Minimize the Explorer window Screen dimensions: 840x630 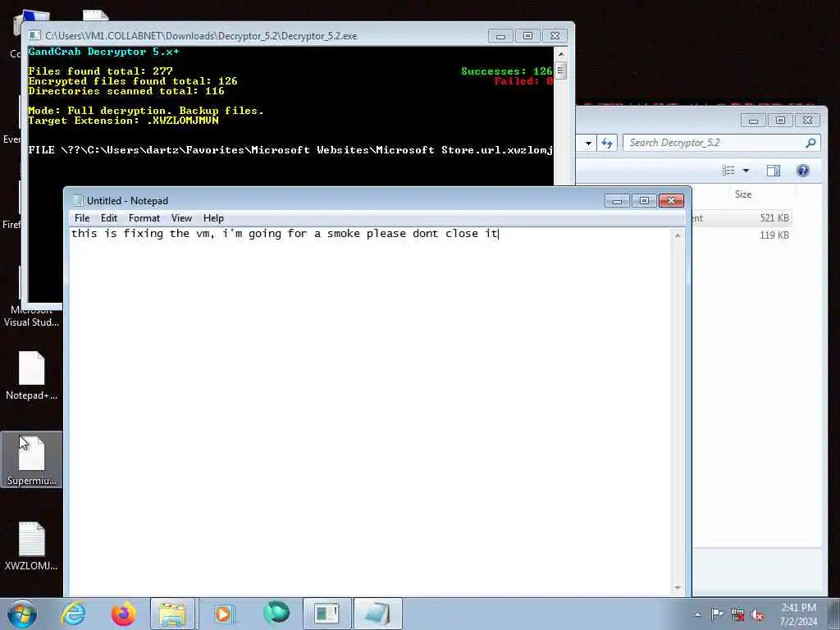click(x=753, y=121)
